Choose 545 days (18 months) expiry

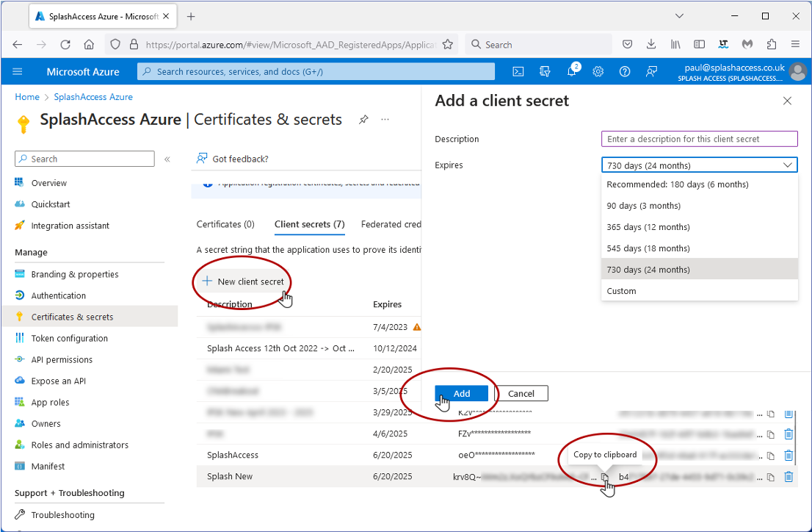(x=699, y=248)
